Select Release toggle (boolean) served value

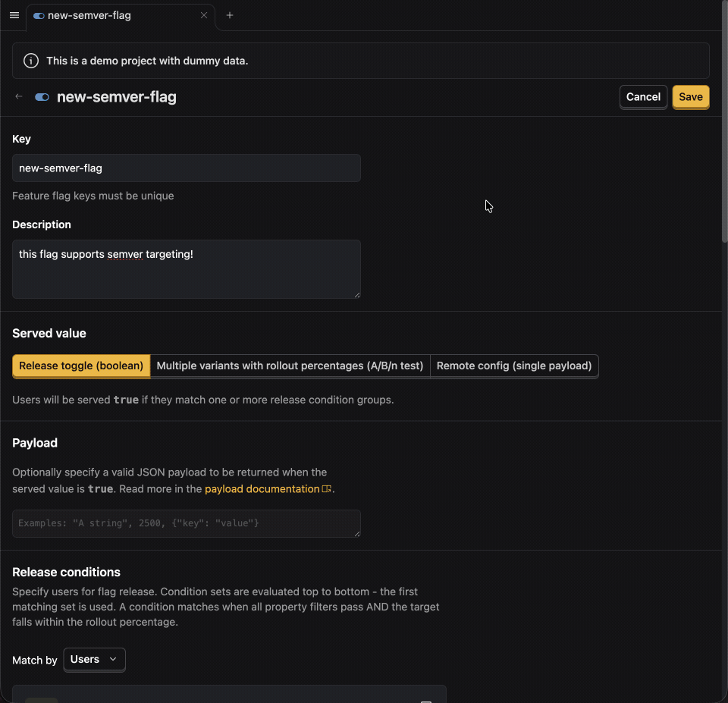[x=81, y=366]
